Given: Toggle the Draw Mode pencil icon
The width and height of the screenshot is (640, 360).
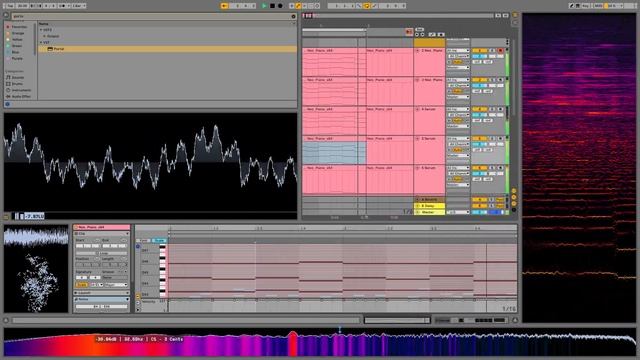Looking at the screenshot, I should pyautogui.click(x=572, y=6).
